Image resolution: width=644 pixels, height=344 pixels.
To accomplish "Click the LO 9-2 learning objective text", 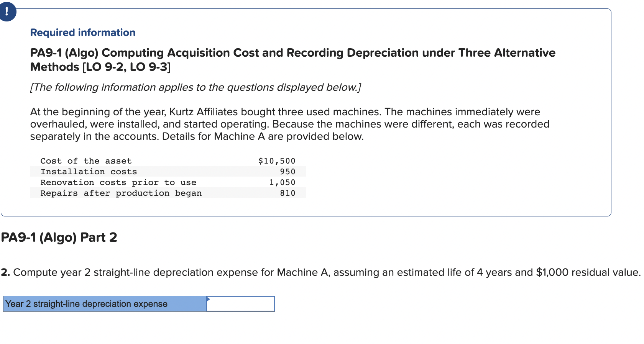I will click(97, 67).
